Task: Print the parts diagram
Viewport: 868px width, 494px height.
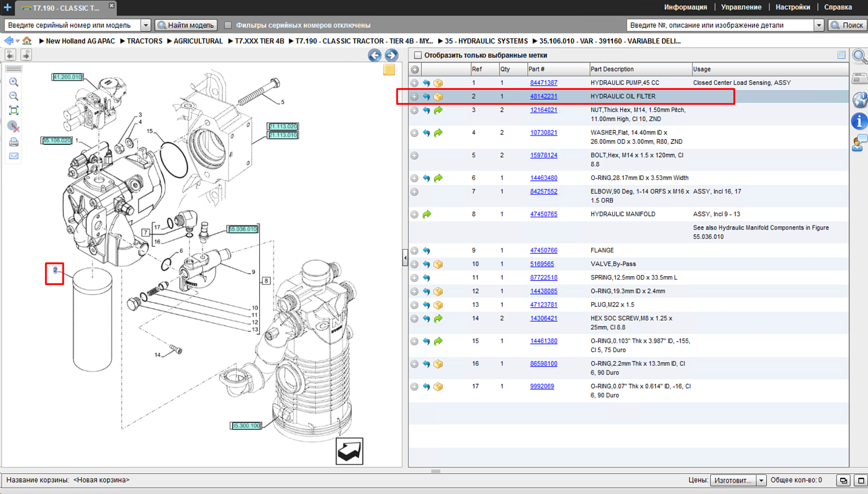Action: click(14, 142)
